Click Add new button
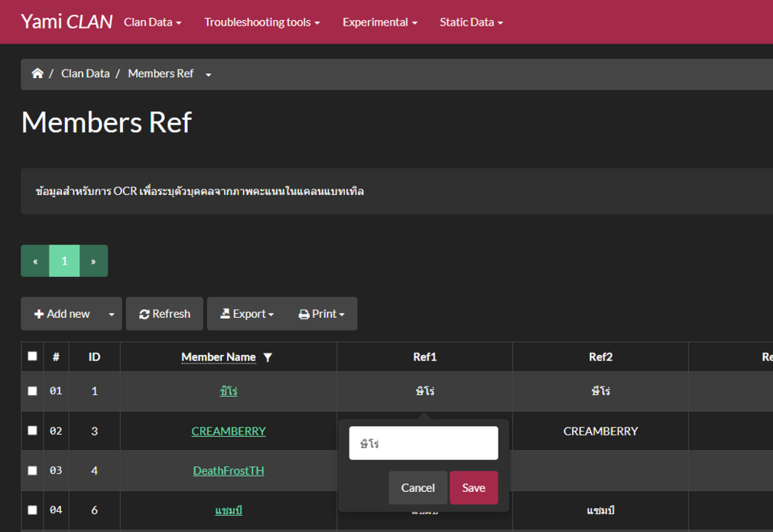Viewport: 773px width, 532px height. [x=62, y=314]
